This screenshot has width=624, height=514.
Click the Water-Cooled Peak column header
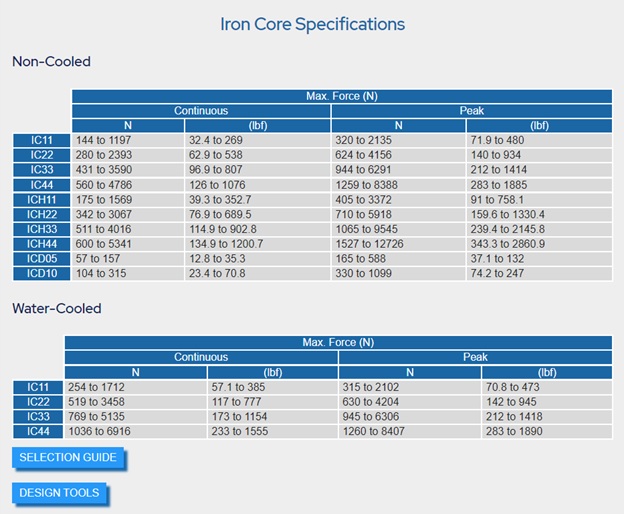point(475,357)
